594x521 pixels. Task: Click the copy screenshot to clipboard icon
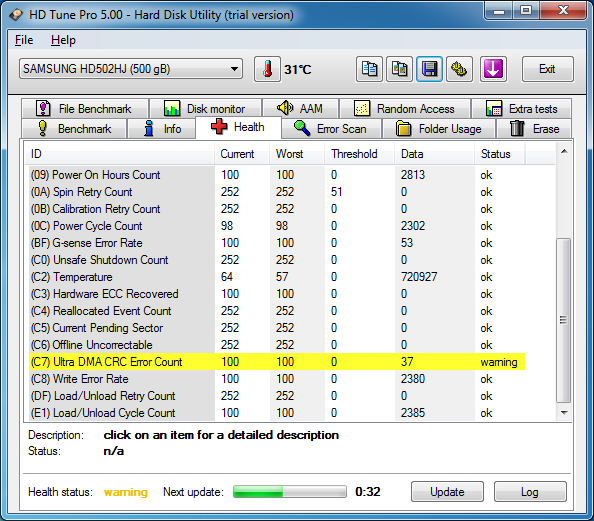[x=399, y=69]
